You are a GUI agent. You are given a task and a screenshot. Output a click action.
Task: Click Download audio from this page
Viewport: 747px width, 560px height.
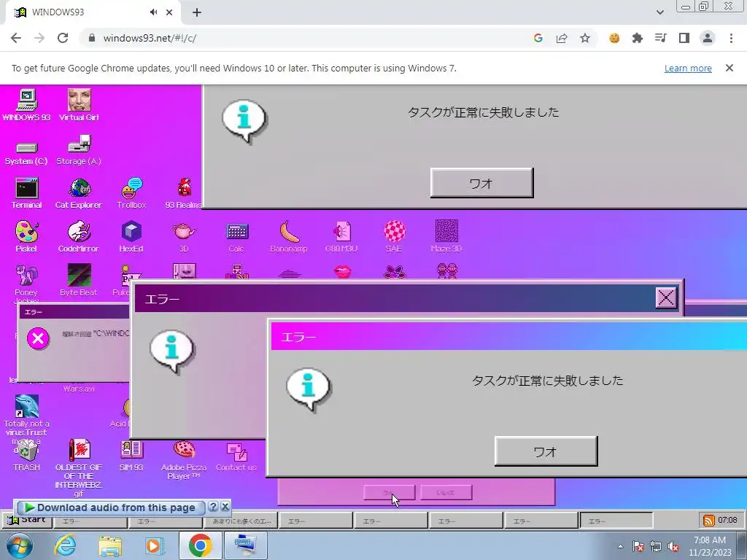[111, 507]
